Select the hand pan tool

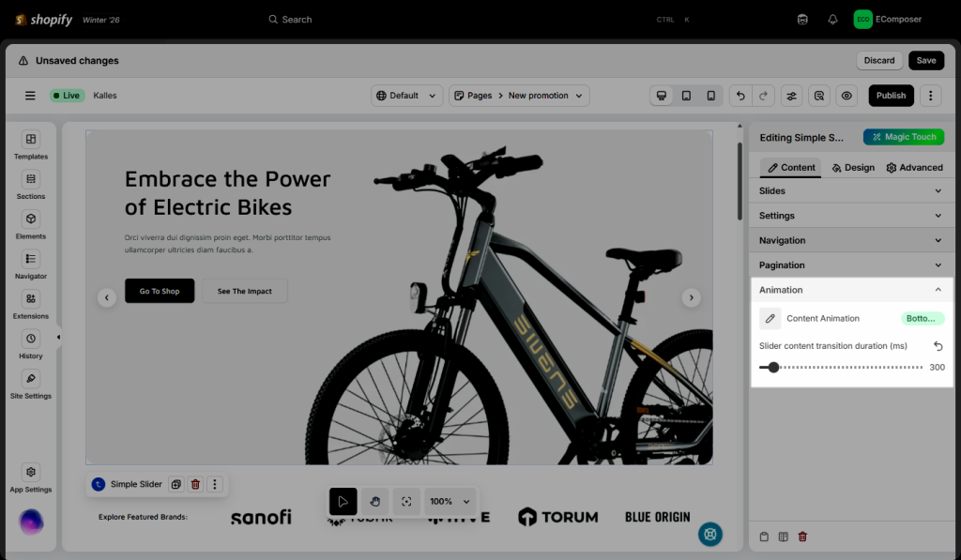click(374, 502)
